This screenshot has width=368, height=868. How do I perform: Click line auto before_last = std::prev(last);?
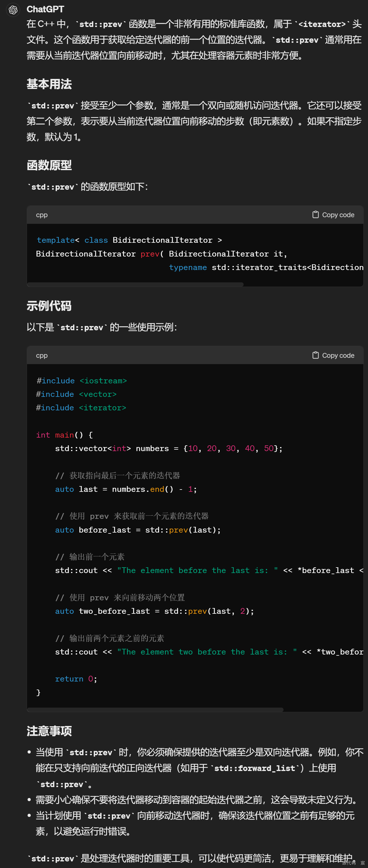(138, 530)
